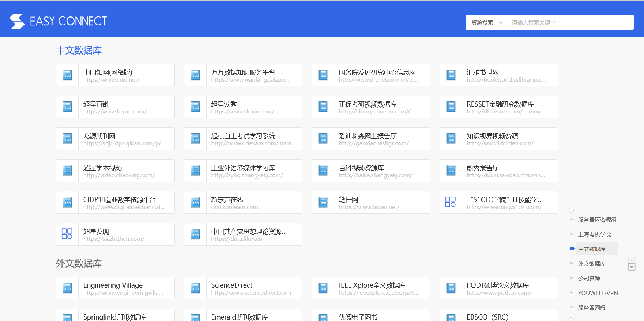The width and height of the screenshot is (644, 321).
Task: Click the oral.koolearn.com URL text
Action: [x=234, y=207]
